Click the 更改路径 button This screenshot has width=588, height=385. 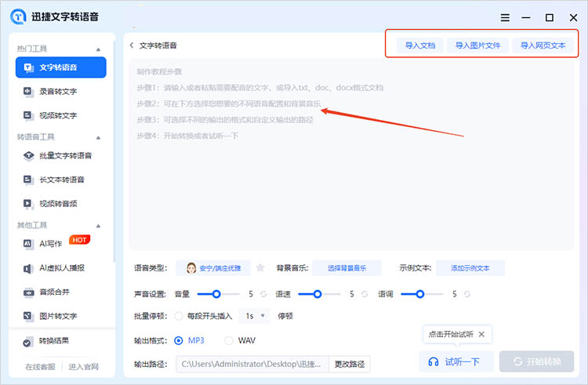pos(350,364)
